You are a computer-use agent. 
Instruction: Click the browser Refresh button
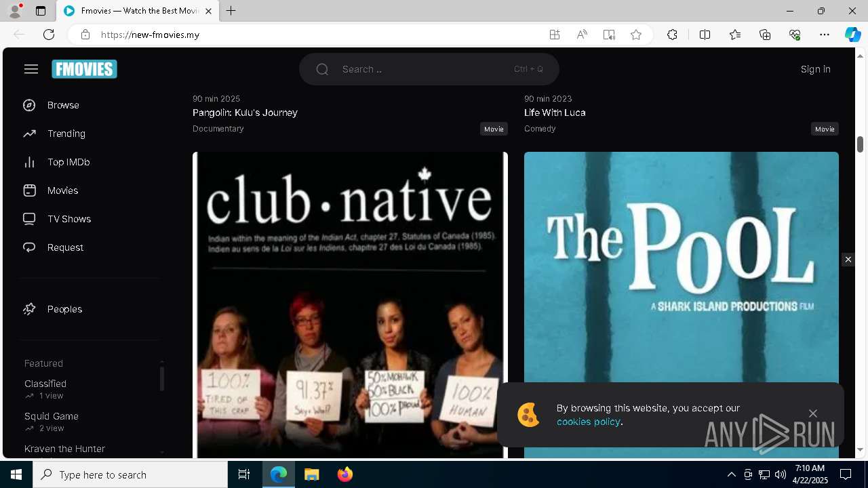[49, 35]
